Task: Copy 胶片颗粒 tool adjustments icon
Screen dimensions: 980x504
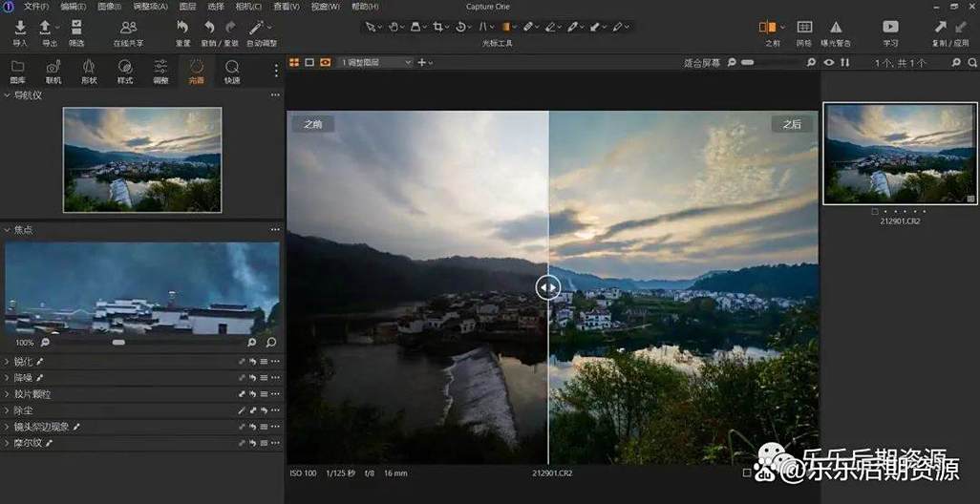Action: [242, 394]
